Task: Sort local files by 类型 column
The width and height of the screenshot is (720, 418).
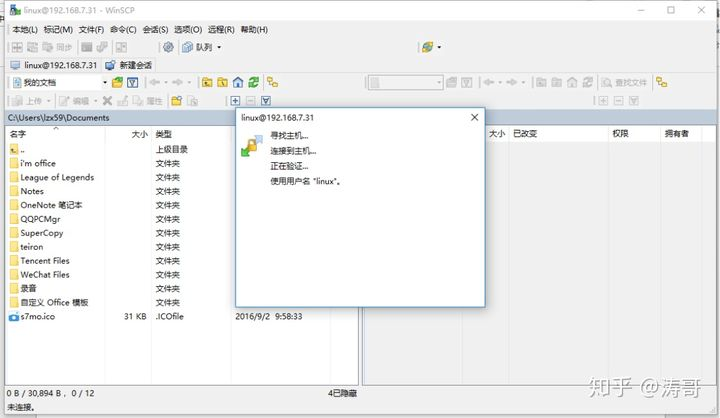Action: pos(191,134)
